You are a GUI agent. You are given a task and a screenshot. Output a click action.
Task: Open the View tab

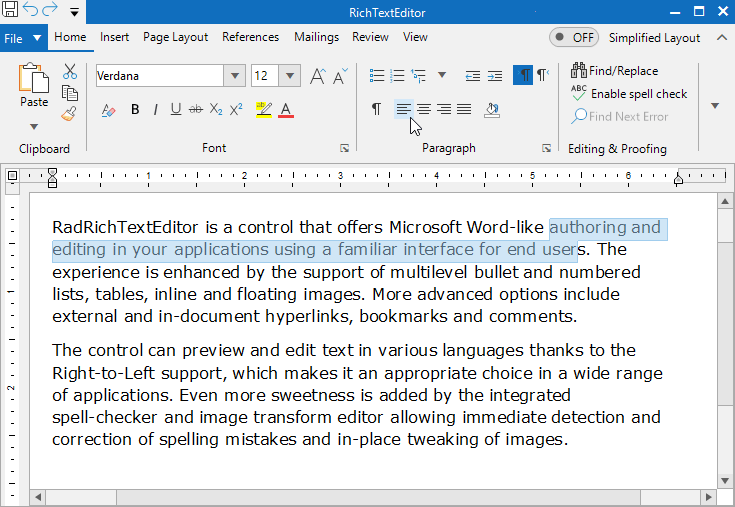click(415, 37)
